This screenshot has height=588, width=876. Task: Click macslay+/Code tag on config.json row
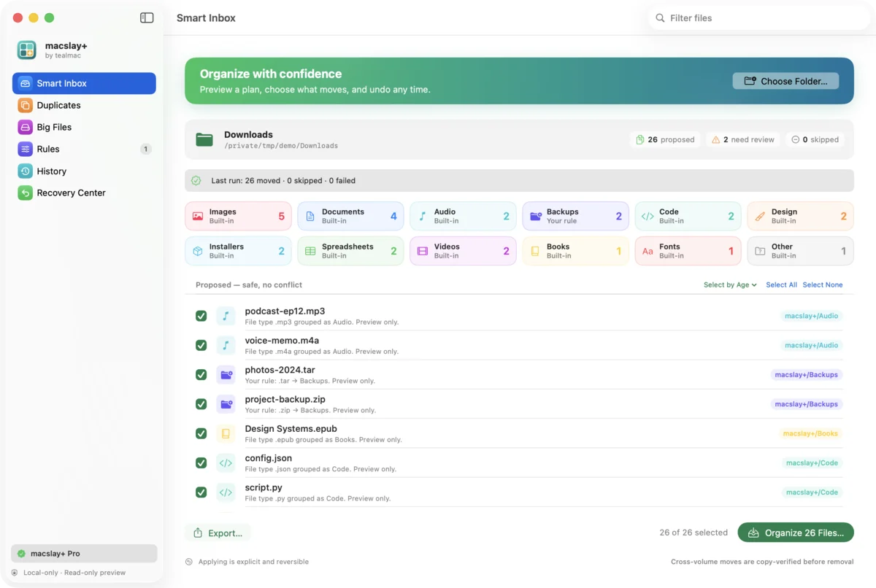812,463
